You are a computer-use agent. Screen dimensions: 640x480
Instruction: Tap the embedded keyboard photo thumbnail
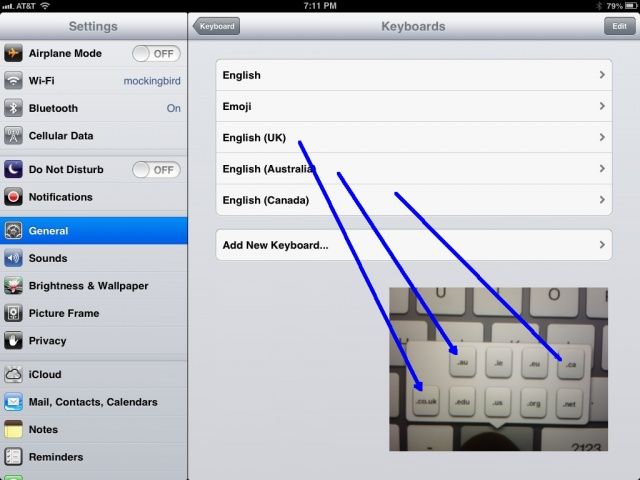tap(498, 368)
